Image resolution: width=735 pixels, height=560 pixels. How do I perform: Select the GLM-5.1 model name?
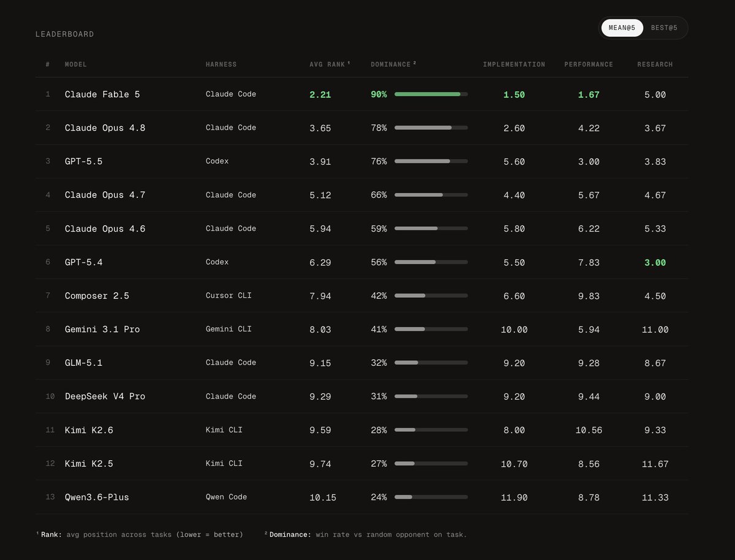(x=83, y=363)
